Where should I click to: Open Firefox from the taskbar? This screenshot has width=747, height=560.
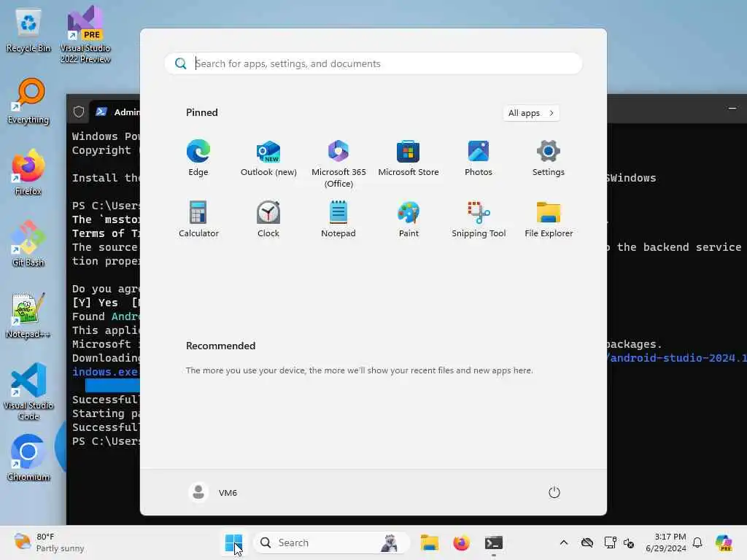461,542
